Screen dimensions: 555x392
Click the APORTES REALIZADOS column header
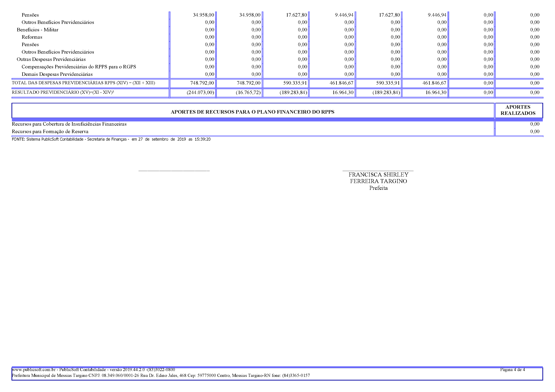click(x=518, y=110)
